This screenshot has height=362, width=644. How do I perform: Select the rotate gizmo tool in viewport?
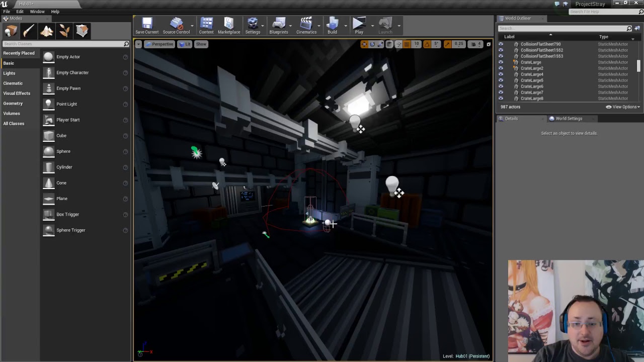tap(372, 44)
